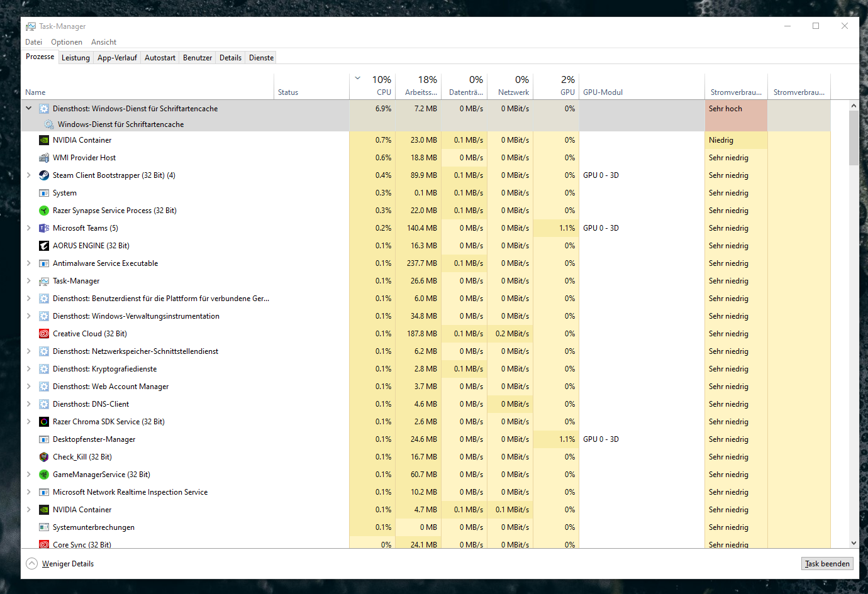Switch to the Benutzer tab
The width and height of the screenshot is (868, 594).
coord(198,58)
